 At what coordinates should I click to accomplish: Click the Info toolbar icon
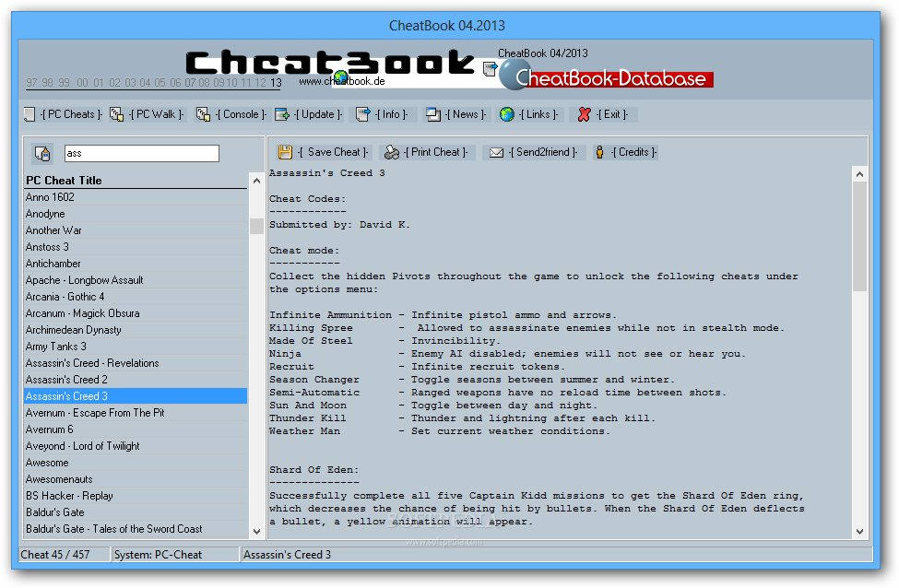pos(362,114)
